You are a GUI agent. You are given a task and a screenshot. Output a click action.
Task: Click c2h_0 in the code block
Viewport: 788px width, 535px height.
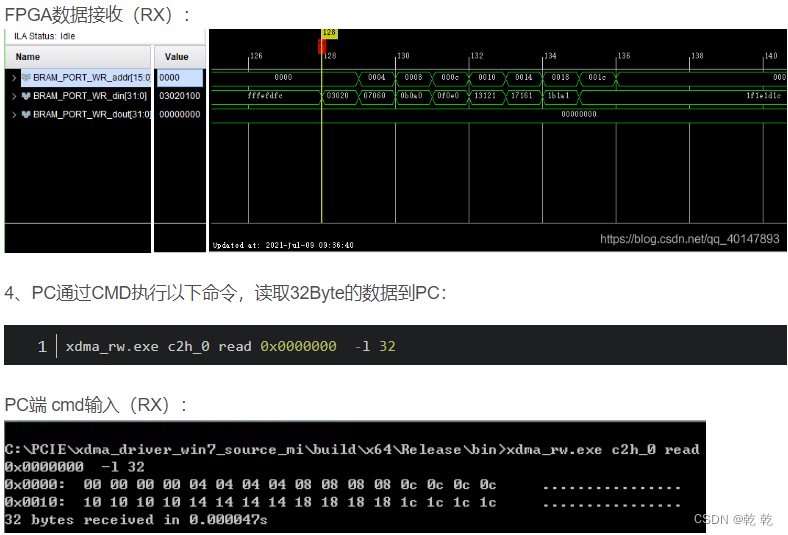(188, 347)
